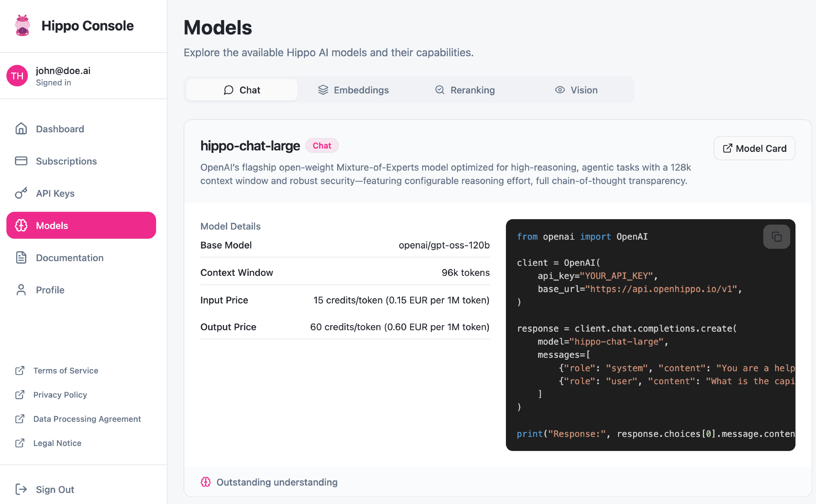Click the API Keys key icon
The height and width of the screenshot is (504, 816).
click(21, 193)
